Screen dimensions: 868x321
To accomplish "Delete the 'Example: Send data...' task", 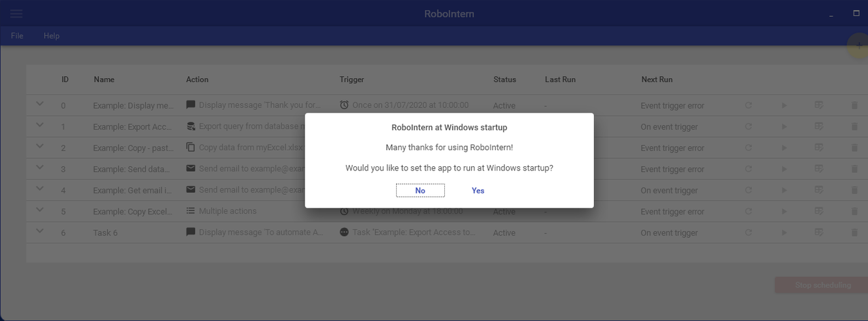I will tap(854, 169).
